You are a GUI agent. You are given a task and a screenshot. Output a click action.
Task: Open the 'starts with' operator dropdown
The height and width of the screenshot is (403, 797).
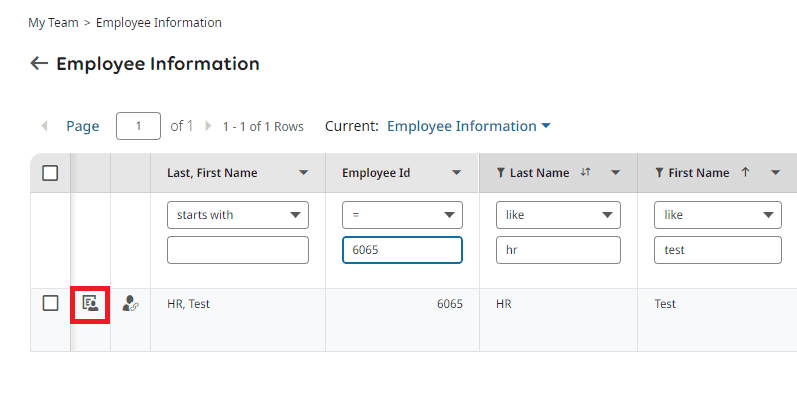[238, 215]
